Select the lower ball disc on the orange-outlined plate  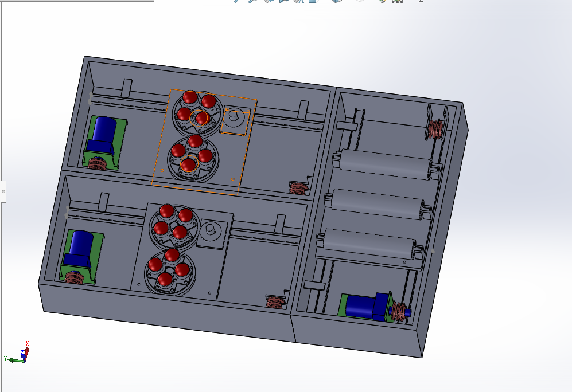[192, 158]
